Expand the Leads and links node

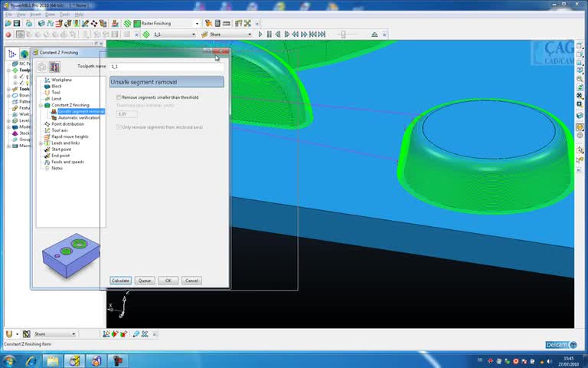41,143
